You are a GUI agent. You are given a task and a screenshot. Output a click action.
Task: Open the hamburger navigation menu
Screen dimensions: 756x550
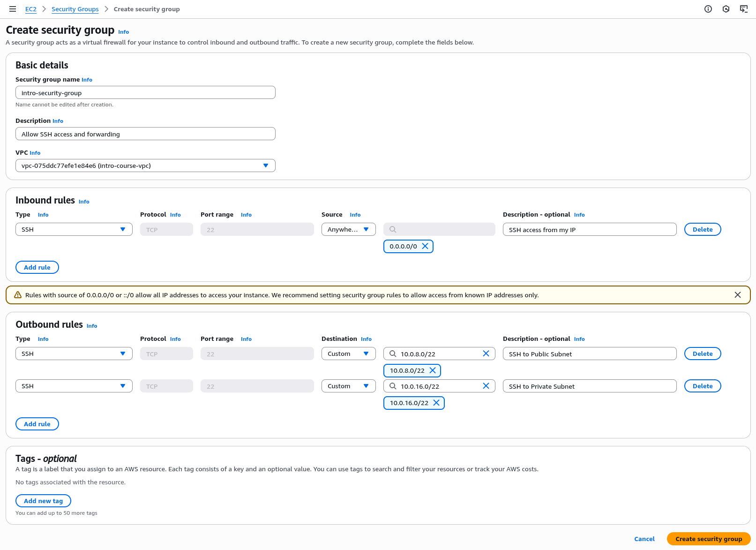[x=13, y=9]
